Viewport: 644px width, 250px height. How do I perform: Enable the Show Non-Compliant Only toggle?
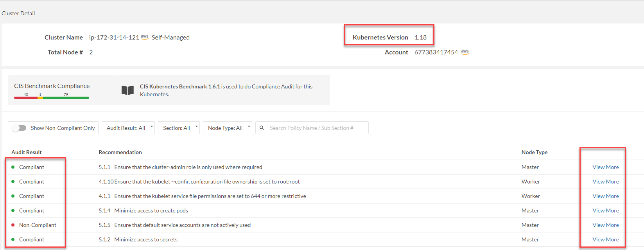(19, 128)
